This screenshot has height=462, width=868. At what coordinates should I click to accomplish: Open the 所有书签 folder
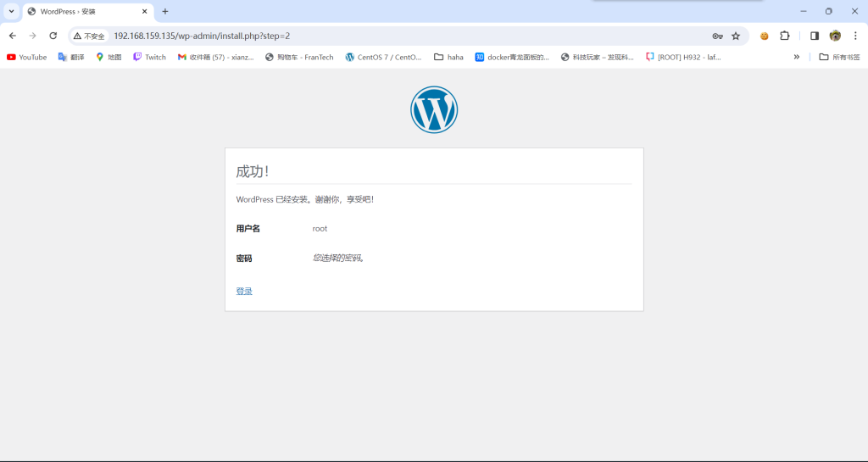(x=839, y=57)
